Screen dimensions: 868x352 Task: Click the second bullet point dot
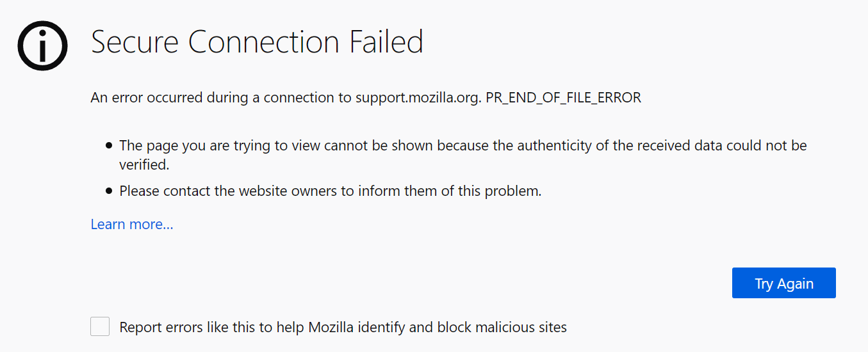point(109,191)
